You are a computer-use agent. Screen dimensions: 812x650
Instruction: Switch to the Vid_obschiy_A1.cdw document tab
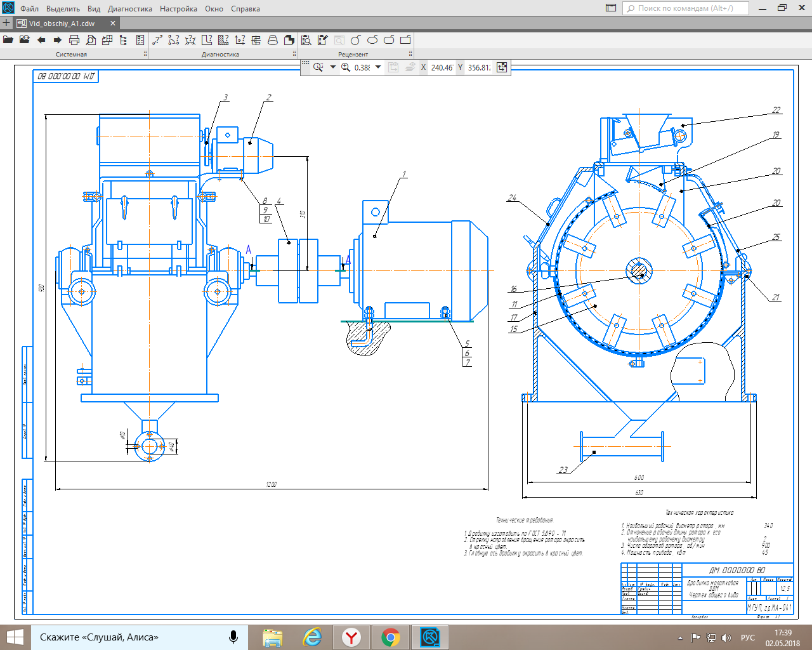[62, 23]
